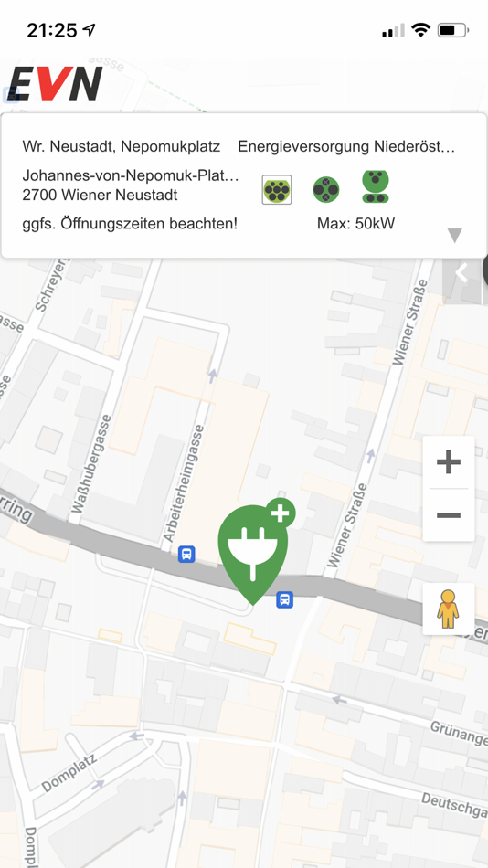The image size is (488, 868).
Task: Tap the Domplatz street label on map
Action: (69, 773)
